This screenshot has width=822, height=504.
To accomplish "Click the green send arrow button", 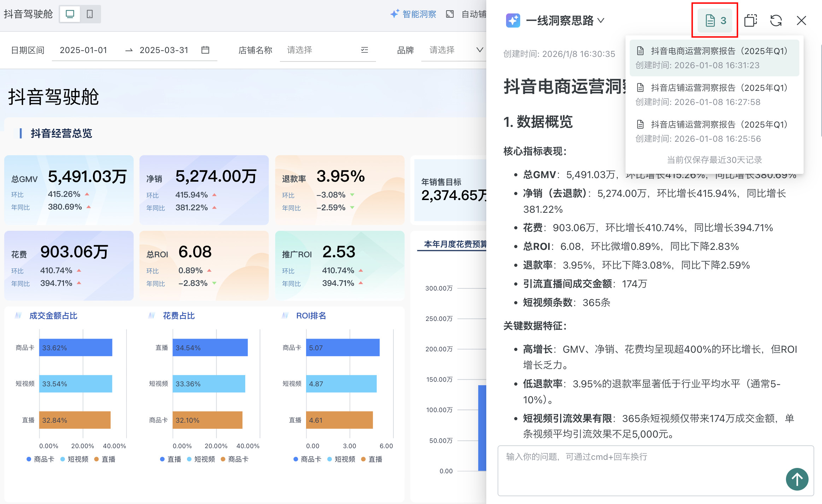I will point(797,479).
